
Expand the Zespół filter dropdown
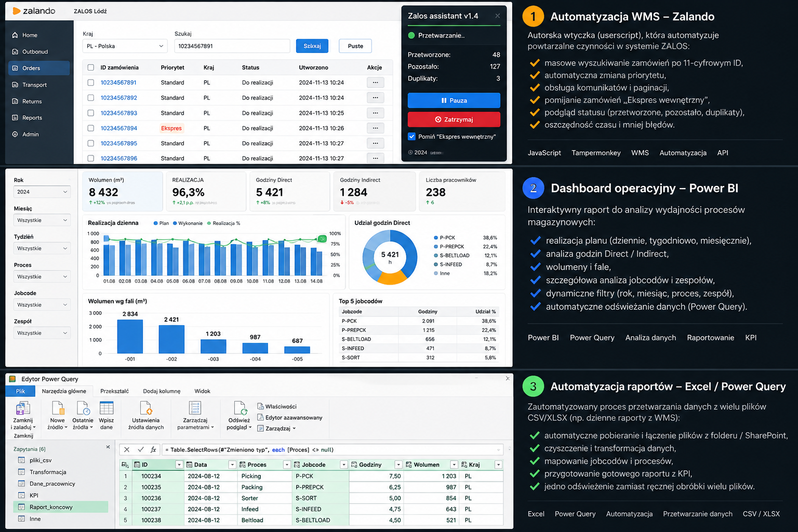[x=42, y=333]
